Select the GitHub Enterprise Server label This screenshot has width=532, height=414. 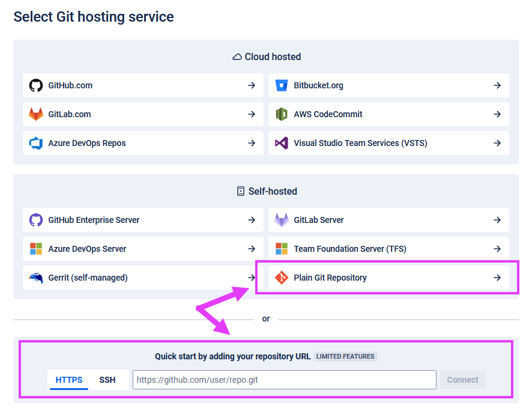pyautogui.click(x=94, y=220)
